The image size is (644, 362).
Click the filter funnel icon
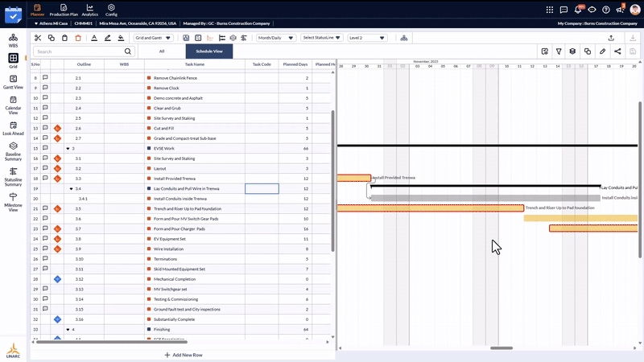click(559, 51)
